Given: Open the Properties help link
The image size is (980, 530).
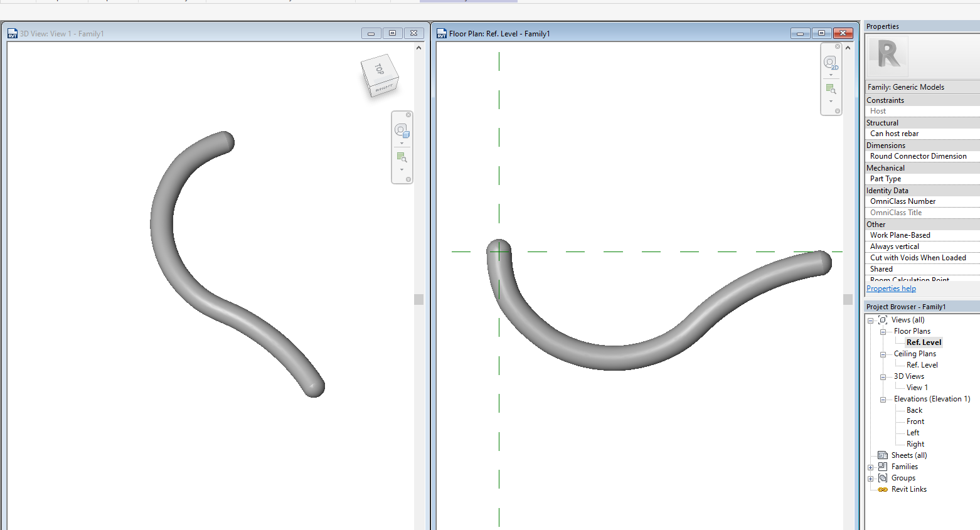Looking at the screenshot, I should [x=891, y=288].
